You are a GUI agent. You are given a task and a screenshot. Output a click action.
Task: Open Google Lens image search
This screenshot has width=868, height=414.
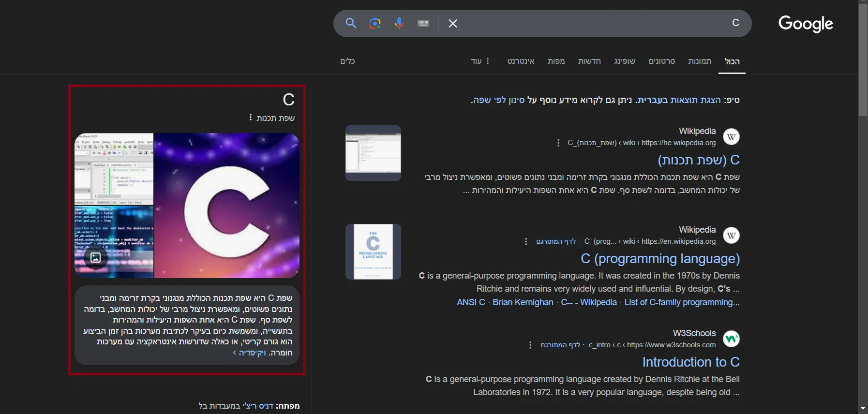375,23
